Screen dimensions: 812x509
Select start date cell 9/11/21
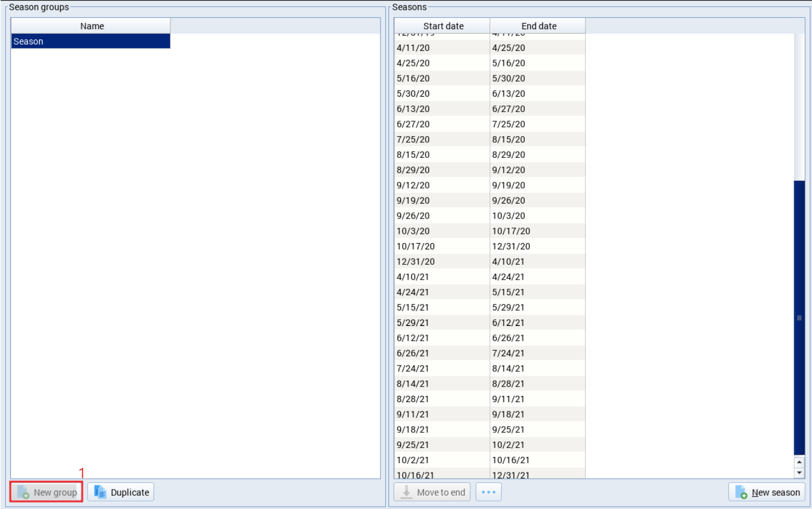pyautogui.click(x=442, y=414)
